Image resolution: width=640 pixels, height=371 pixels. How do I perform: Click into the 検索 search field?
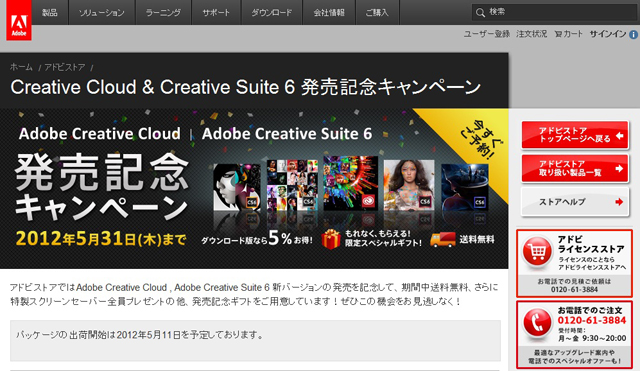555,12
